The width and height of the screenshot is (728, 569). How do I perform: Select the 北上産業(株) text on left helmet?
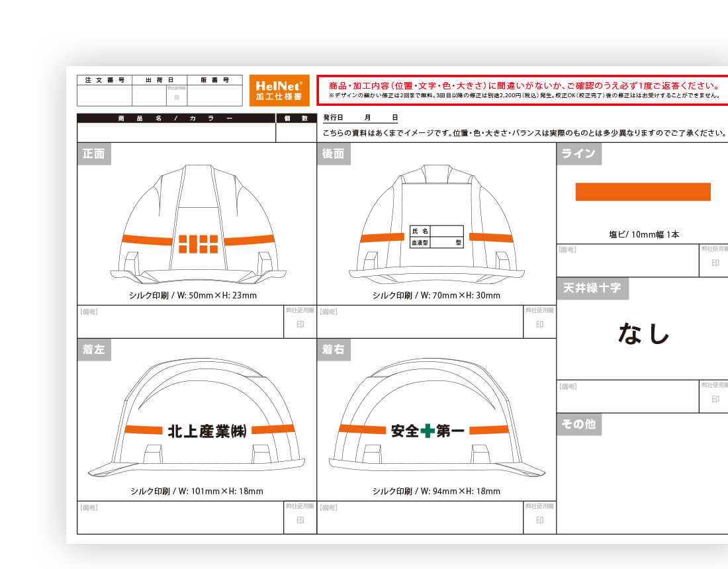[207, 431]
